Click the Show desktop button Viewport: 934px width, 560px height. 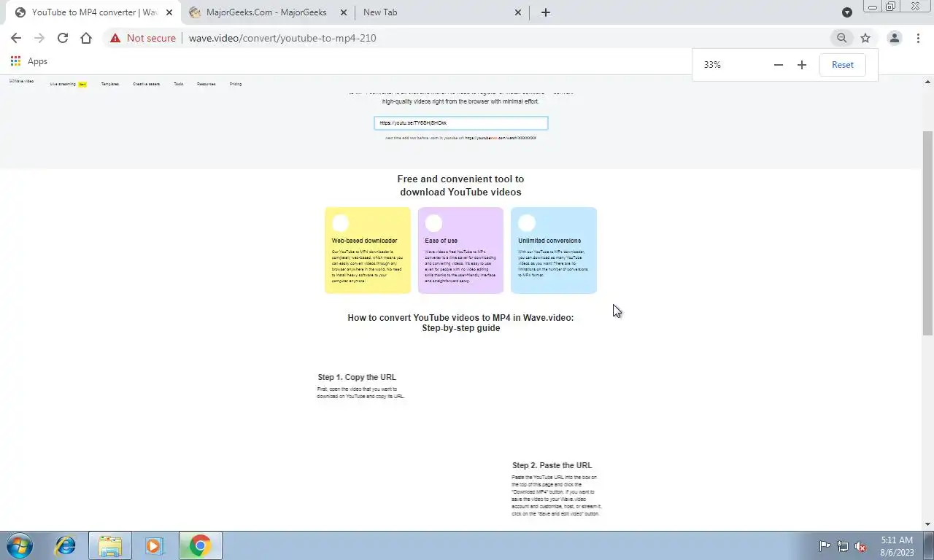tap(929, 546)
